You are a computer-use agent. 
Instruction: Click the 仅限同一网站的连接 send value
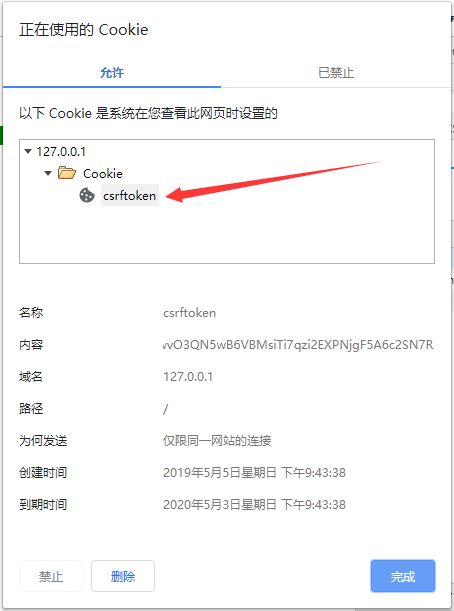(x=217, y=441)
